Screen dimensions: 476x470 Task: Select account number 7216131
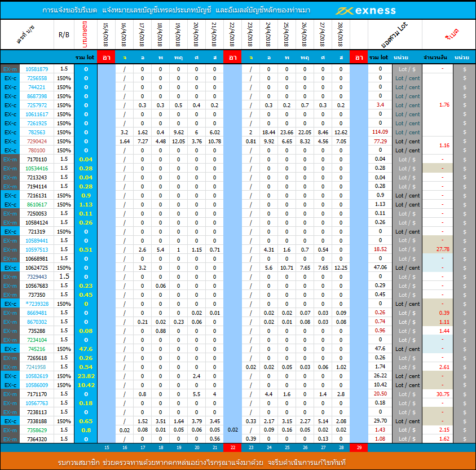[x=37, y=196]
